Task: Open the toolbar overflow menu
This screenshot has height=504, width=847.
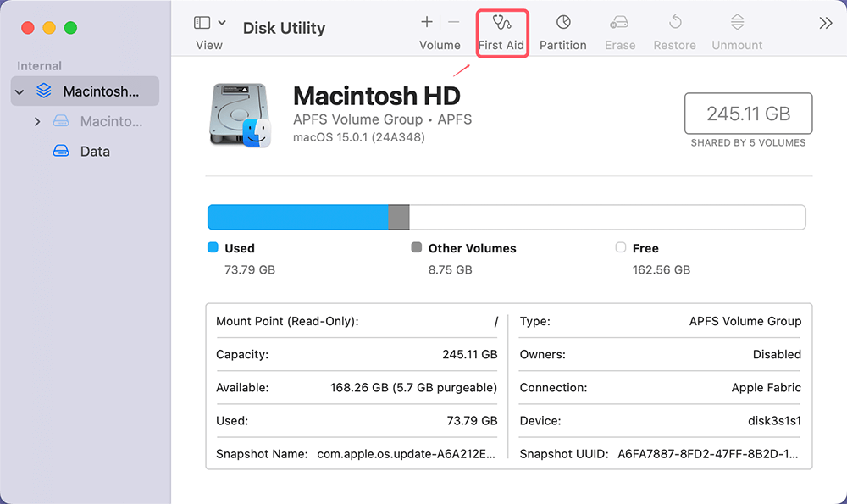Action: point(826,23)
